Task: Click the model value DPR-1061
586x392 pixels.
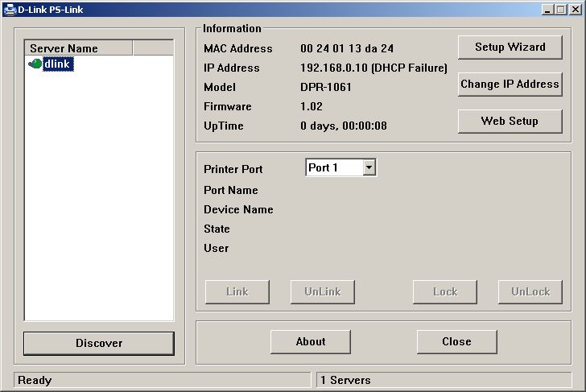Action: [325, 88]
